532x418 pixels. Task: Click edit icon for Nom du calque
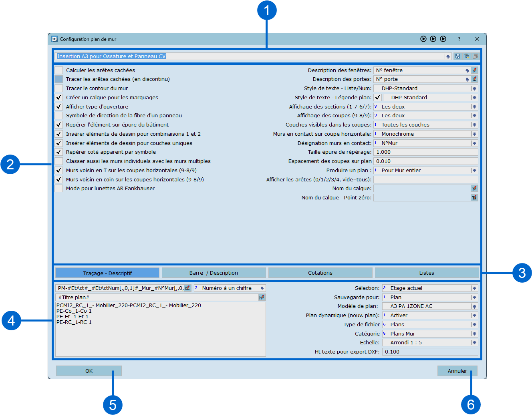[474, 189]
